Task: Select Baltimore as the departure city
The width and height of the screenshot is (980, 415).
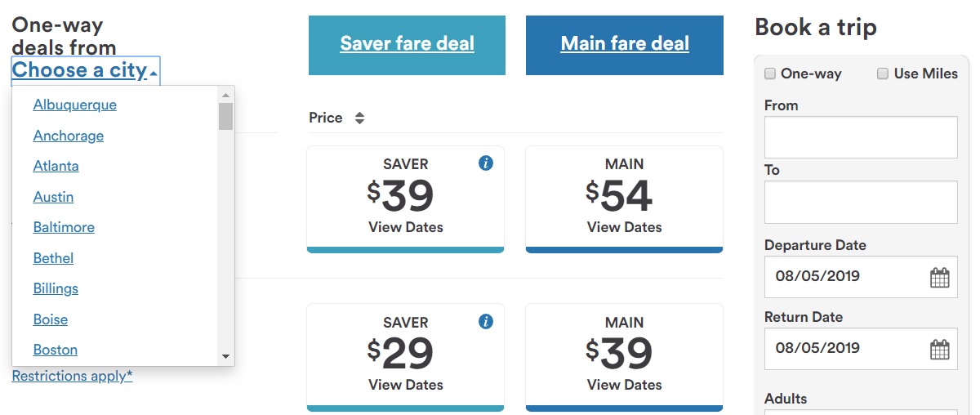Action: (x=64, y=227)
